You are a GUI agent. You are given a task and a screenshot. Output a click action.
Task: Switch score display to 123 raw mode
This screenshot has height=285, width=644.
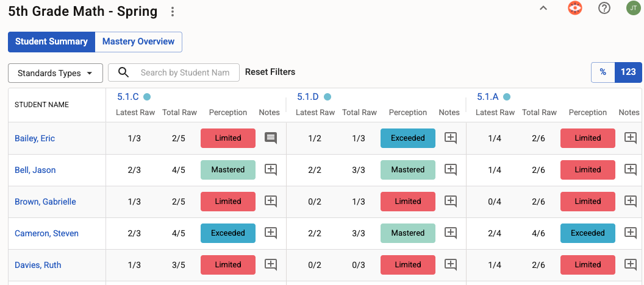tap(628, 72)
